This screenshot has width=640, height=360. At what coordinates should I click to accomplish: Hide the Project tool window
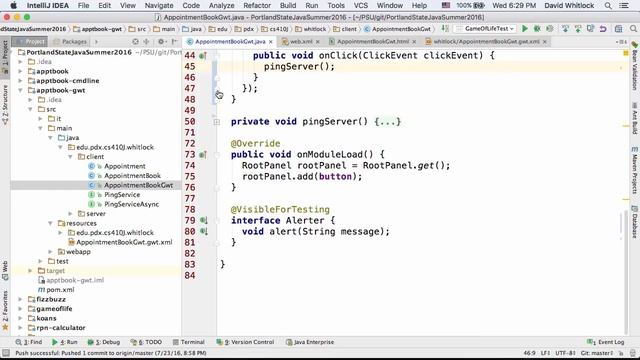174,42
